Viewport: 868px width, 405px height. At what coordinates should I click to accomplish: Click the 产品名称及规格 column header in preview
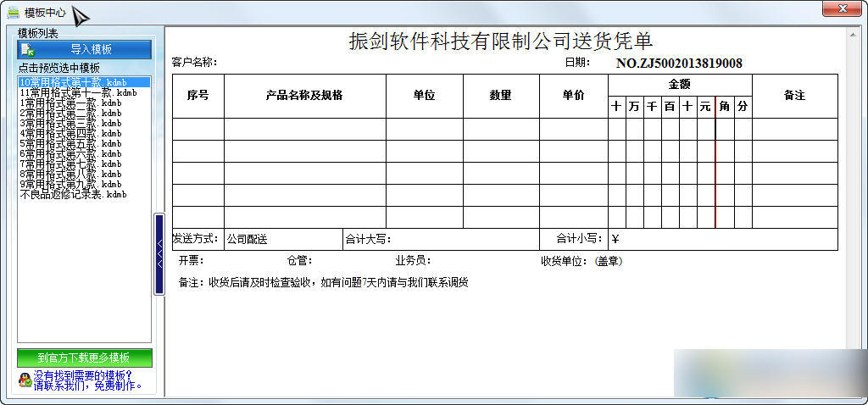pos(304,96)
